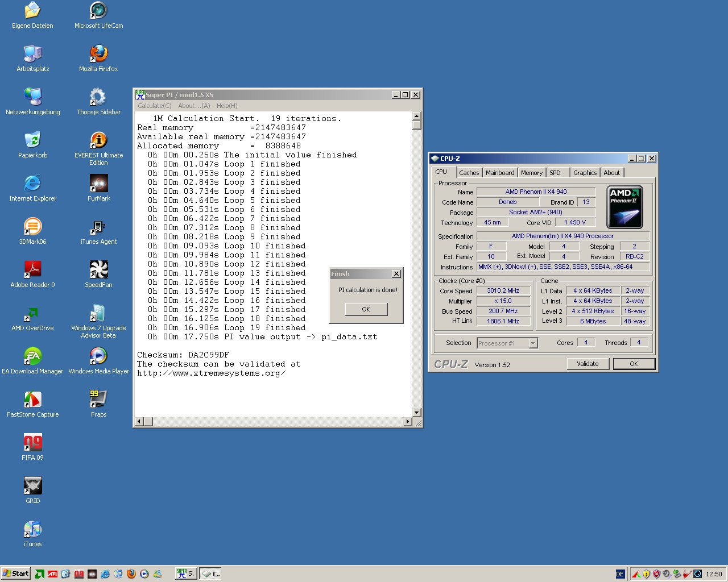Viewport: 728px width, 582px height.
Task: Select the SpeedFan desktop shortcut
Action: point(98,275)
